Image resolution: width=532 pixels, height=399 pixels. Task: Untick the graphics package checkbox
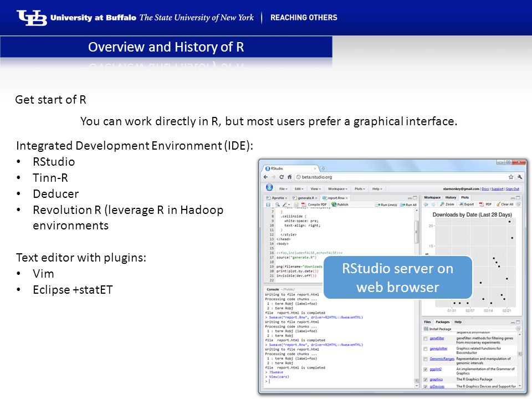pyautogui.click(x=426, y=380)
